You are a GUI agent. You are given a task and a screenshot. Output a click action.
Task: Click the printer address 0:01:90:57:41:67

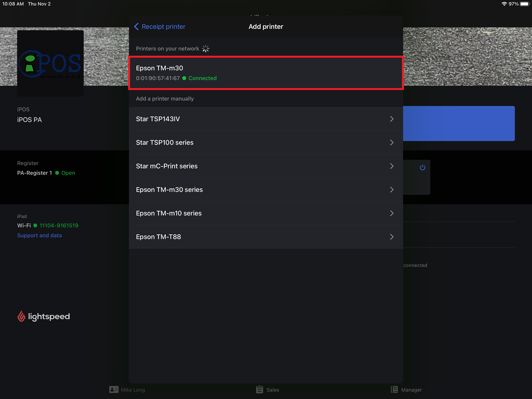[x=158, y=78]
